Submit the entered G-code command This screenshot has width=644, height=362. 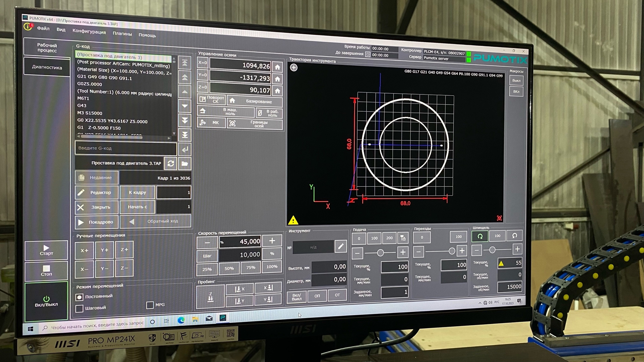tap(185, 150)
